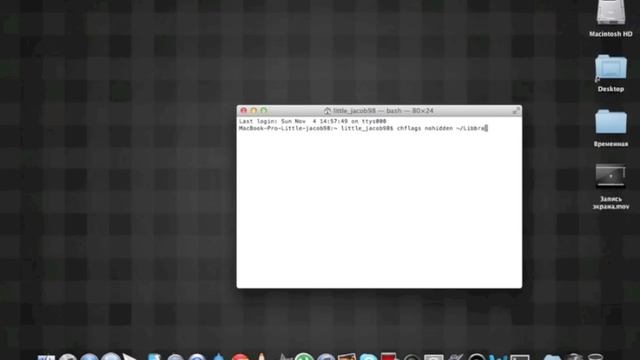The width and height of the screenshot is (640, 360).
Task: Click the '~/Libra' path at command end
Action: click(470, 128)
